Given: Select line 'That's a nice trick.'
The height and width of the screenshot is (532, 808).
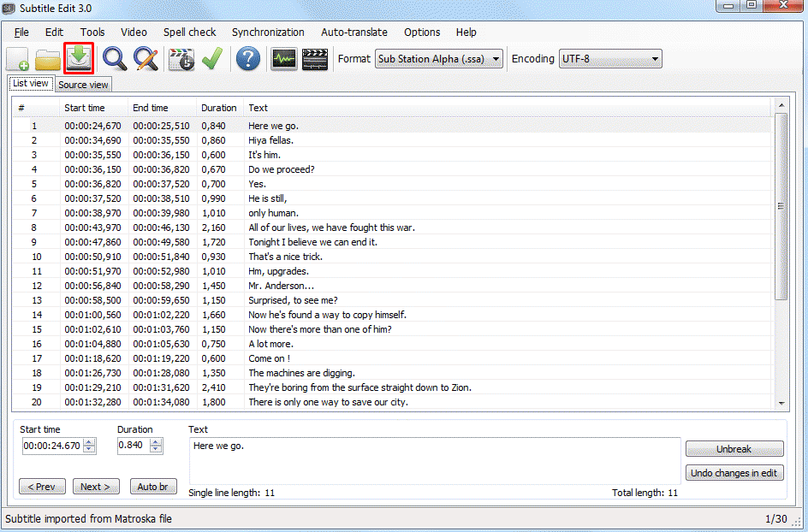Looking at the screenshot, I should coord(392,257).
